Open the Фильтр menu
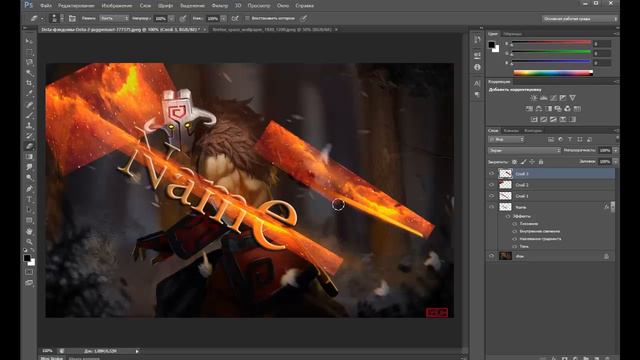The width and height of the screenshot is (640, 360). tap(220, 6)
